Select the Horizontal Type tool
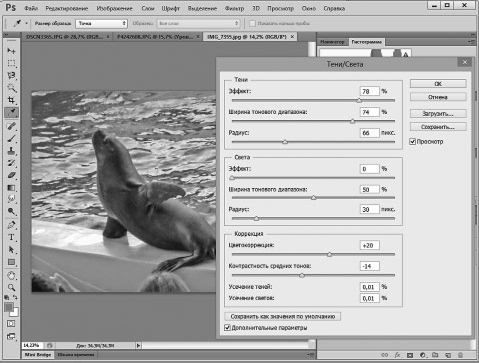 click(11, 237)
